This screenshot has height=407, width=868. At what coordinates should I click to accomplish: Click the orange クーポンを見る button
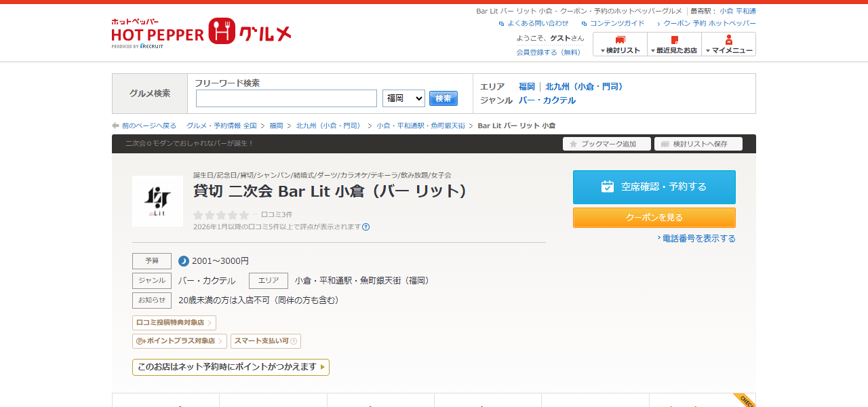654,218
